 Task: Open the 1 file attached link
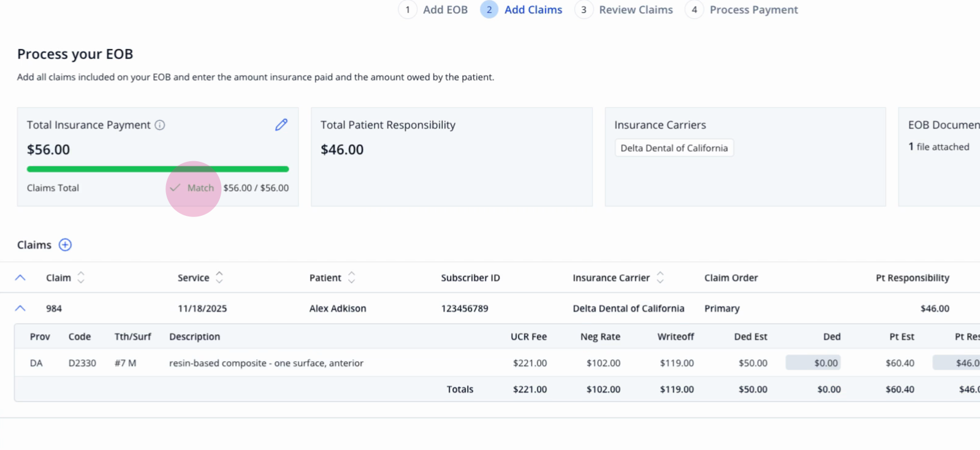939,147
